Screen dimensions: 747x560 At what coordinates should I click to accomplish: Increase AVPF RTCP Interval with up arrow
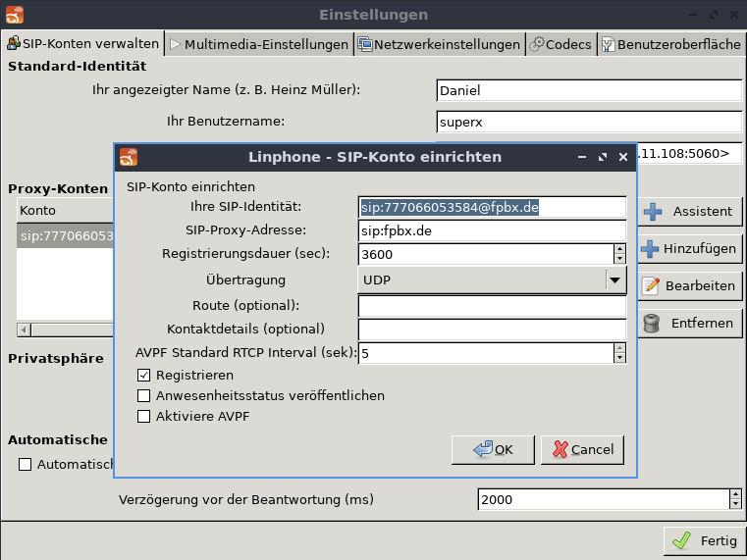(619, 348)
